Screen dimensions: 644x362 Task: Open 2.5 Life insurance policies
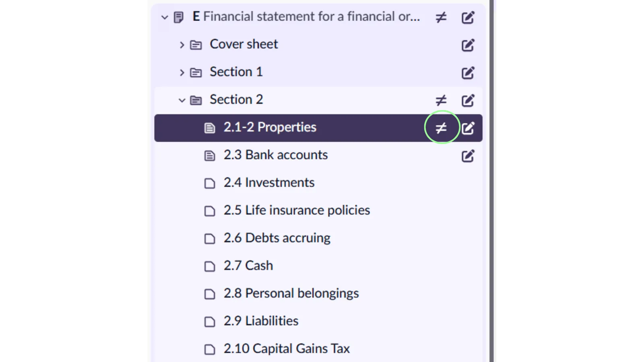tap(296, 210)
